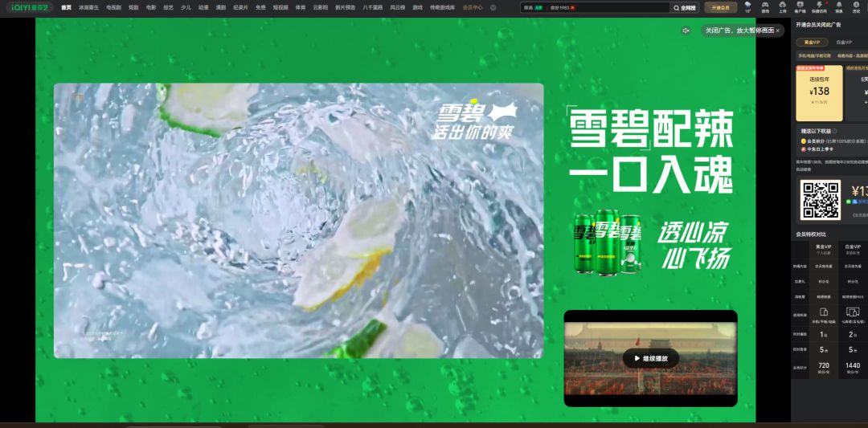Click the membership payment QR code

pos(820,200)
